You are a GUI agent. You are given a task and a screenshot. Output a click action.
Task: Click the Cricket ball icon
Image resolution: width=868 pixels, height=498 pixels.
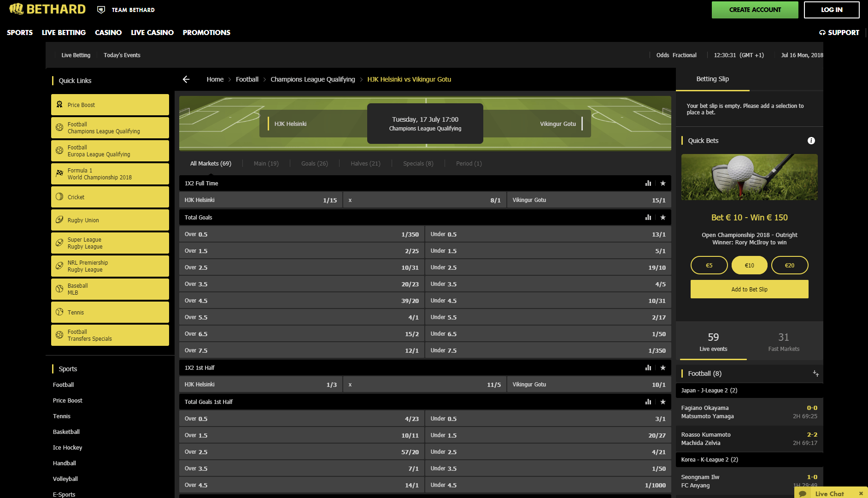[x=59, y=196]
